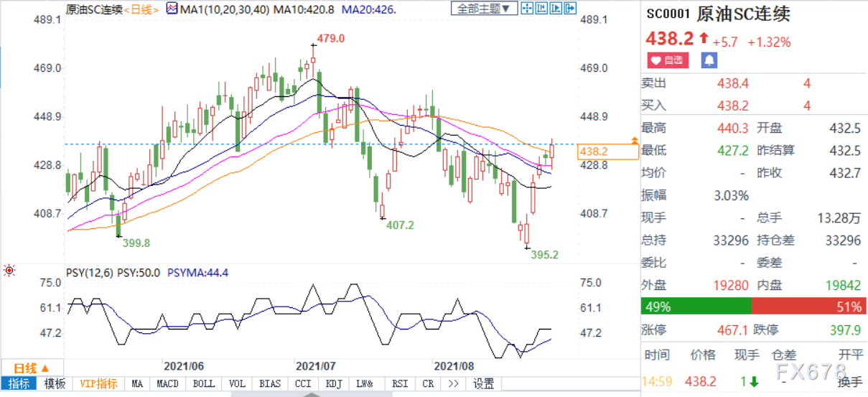Click the MA indicator chart icon
Viewport: 868px width, 397px height.
172,9
